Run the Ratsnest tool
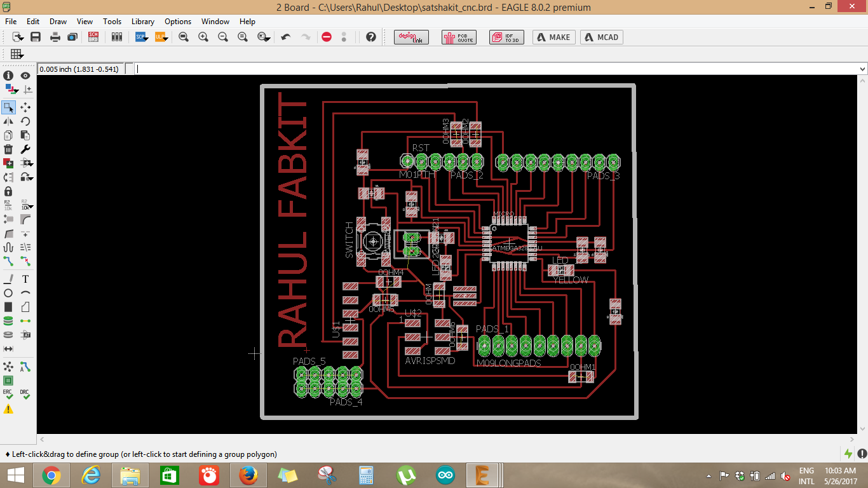The height and width of the screenshot is (488, 868). 8,367
